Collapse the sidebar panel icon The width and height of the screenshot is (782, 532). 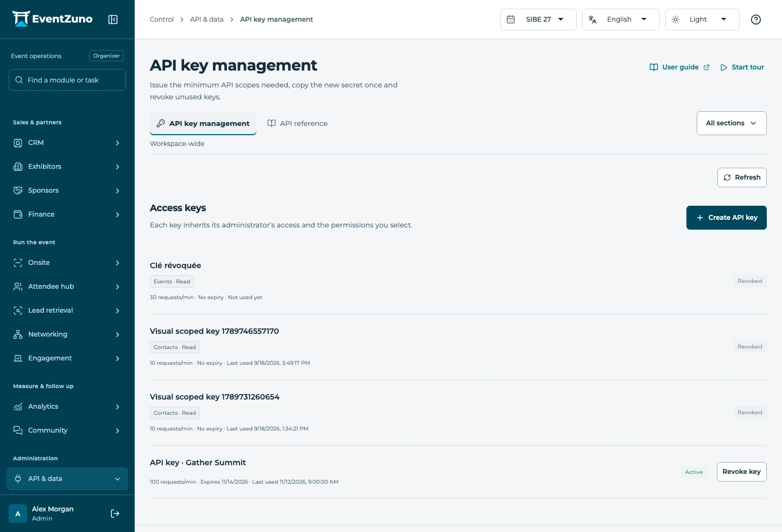(113, 20)
